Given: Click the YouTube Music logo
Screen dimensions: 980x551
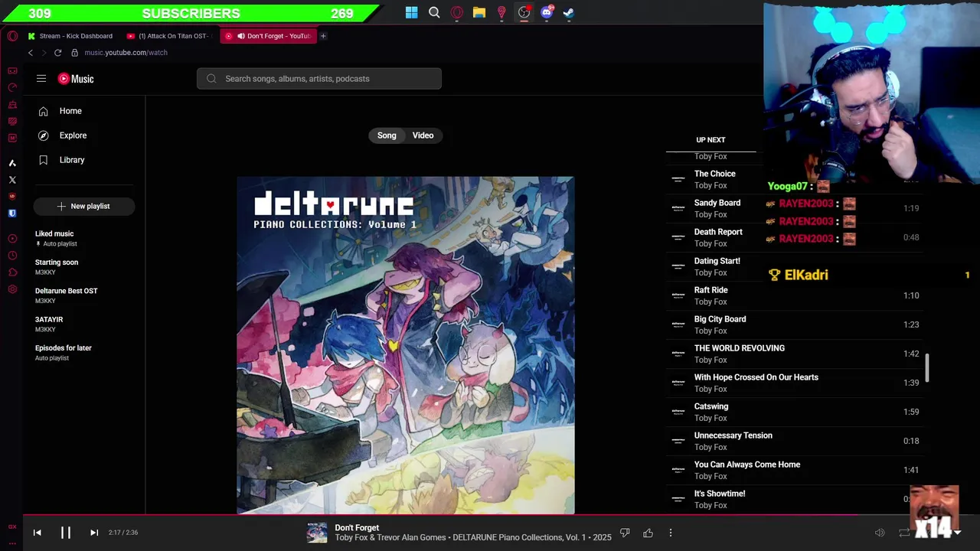Looking at the screenshot, I should [76, 79].
